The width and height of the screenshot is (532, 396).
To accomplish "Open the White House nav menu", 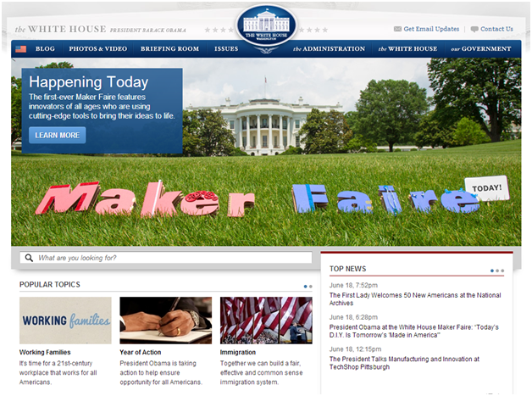I will pos(407,49).
